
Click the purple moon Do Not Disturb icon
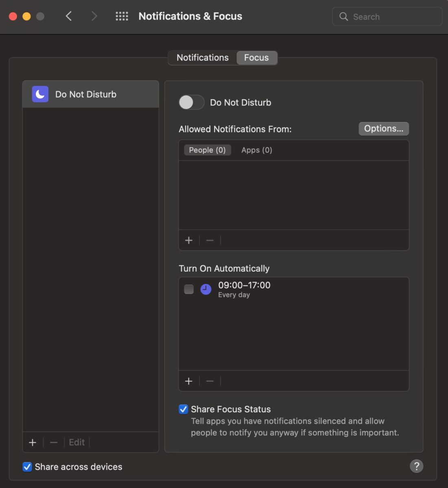pyautogui.click(x=40, y=94)
